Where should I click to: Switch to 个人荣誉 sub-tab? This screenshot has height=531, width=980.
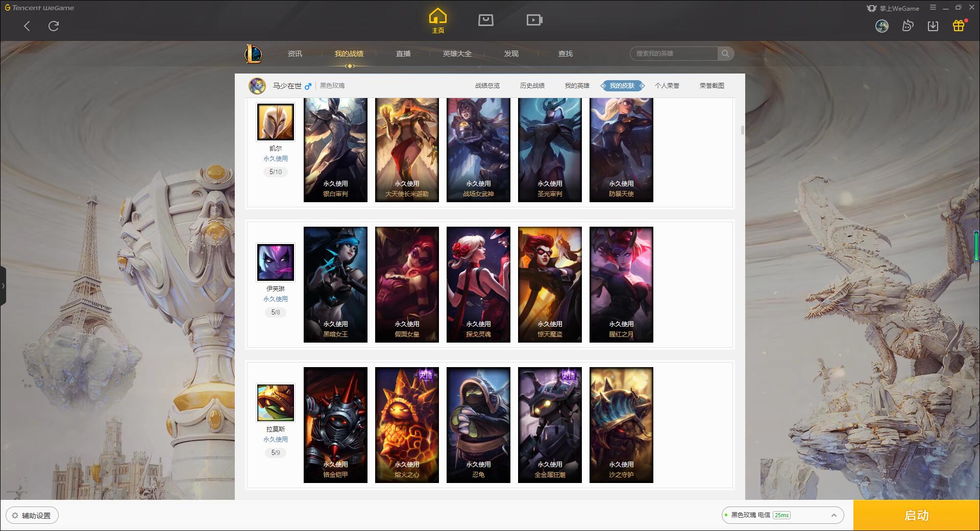pos(667,86)
